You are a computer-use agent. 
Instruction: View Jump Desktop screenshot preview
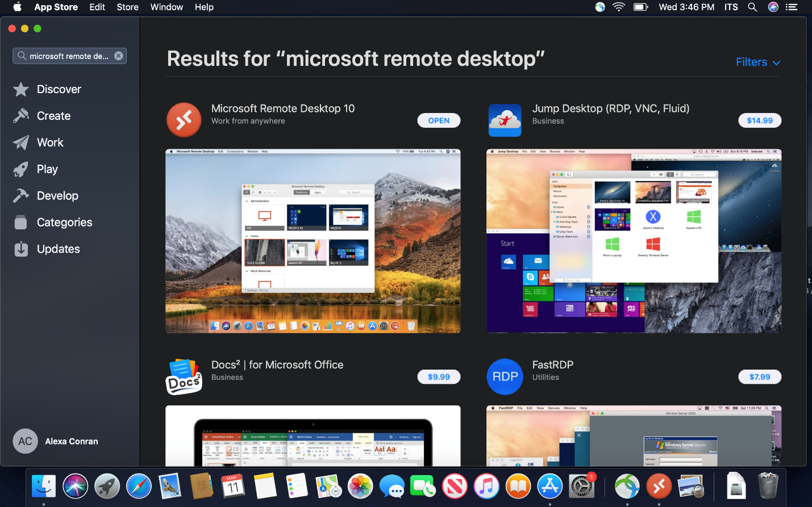click(634, 241)
